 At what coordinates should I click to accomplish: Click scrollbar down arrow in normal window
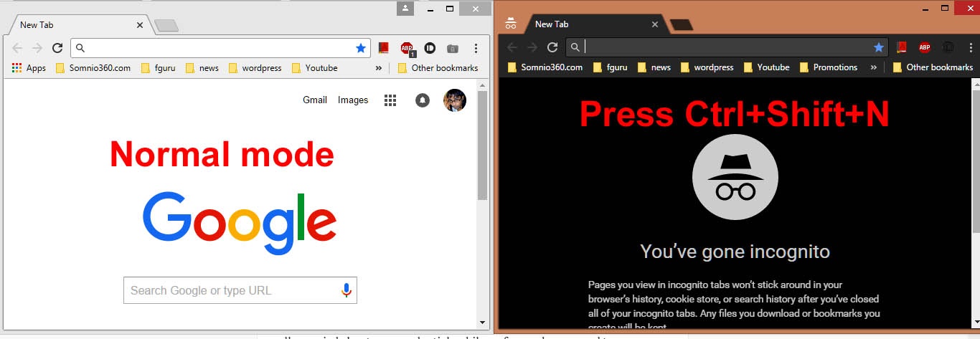(483, 323)
